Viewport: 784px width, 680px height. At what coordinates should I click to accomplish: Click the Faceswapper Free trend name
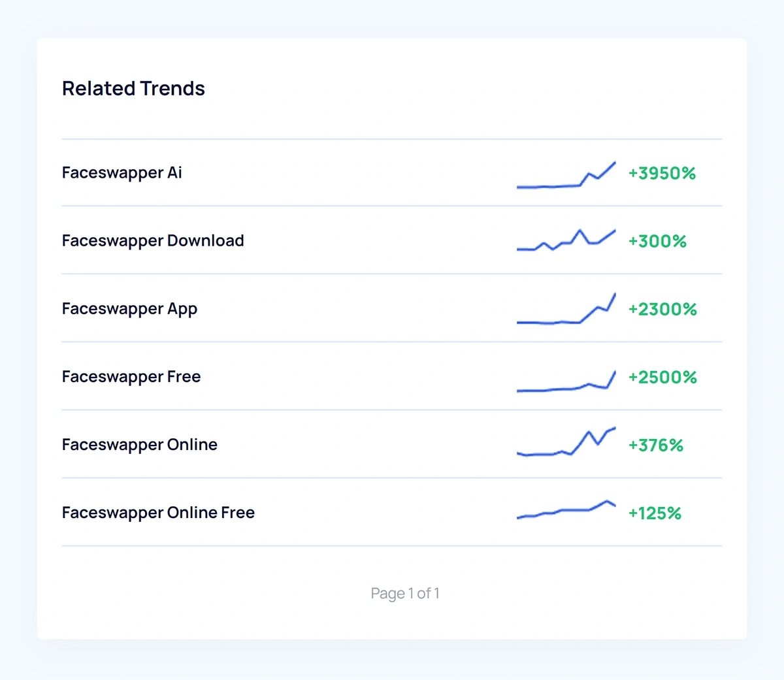[x=131, y=376]
